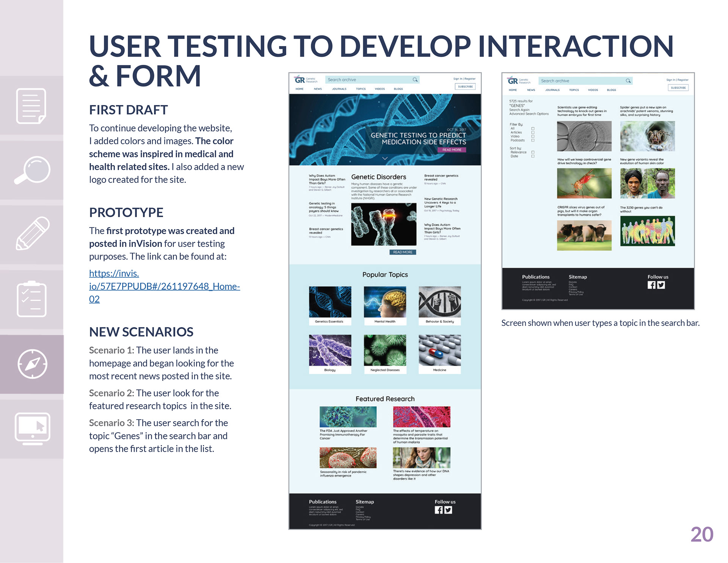Image resolution: width=728 pixels, height=563 pixels.
Task: Click the Mental Health topic thumbnail
Action: pos(385,302)
